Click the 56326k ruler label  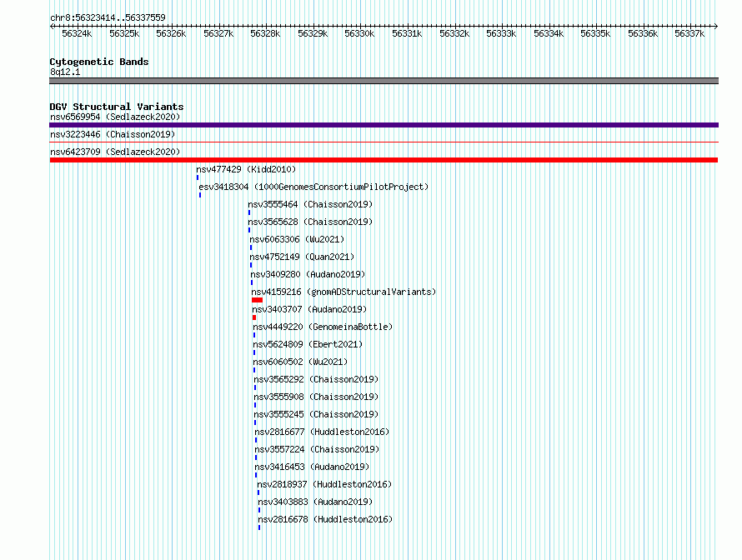[171, 33]
